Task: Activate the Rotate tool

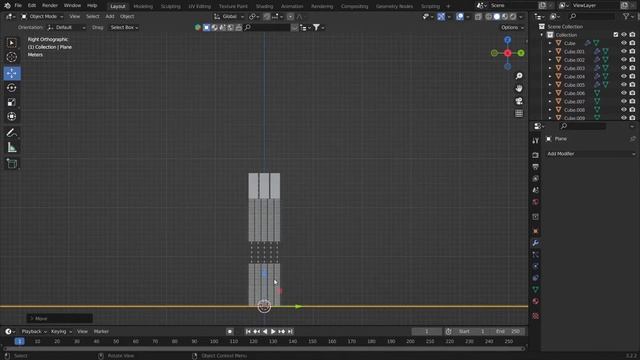Action: [x=11, y=87]
